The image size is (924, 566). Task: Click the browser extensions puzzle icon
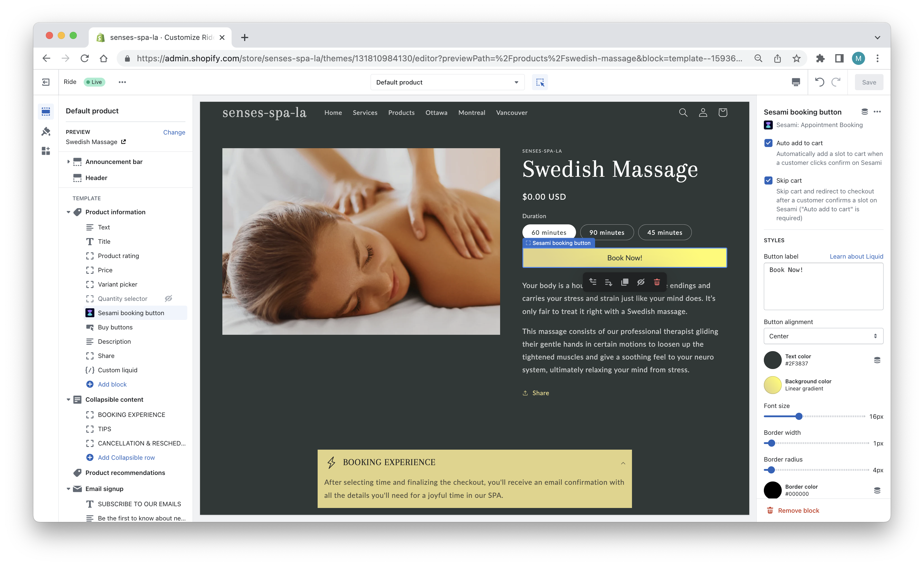point(820,58)
